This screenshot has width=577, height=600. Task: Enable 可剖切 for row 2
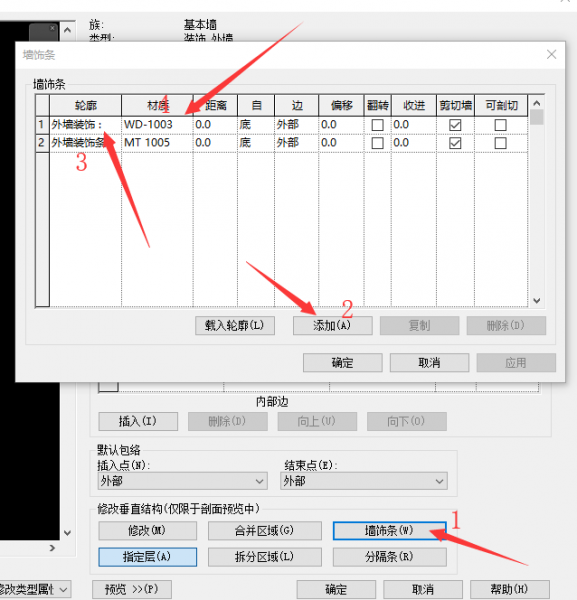pyautogui.click(x=500, y=143)
